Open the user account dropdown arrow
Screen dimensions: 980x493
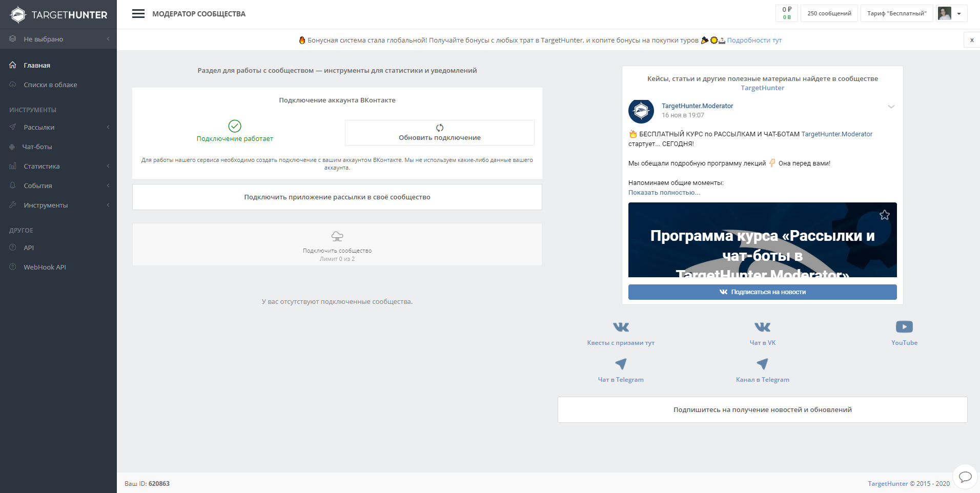(959, 14)
